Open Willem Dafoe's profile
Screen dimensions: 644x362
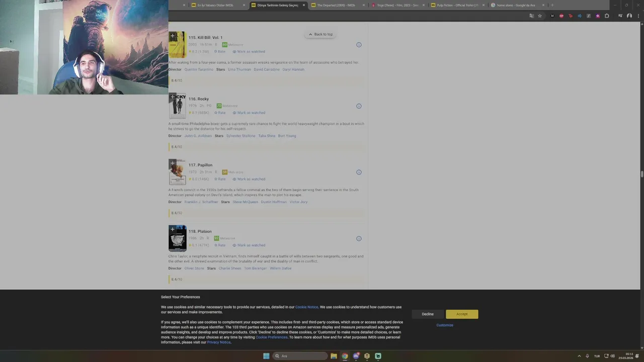click(x=281, y=268)
